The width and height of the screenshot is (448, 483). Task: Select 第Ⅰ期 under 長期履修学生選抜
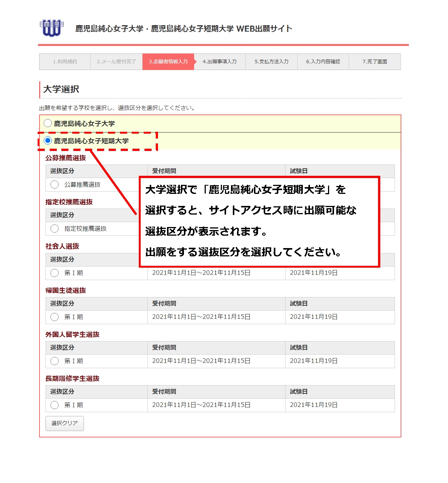click(55, 405)
